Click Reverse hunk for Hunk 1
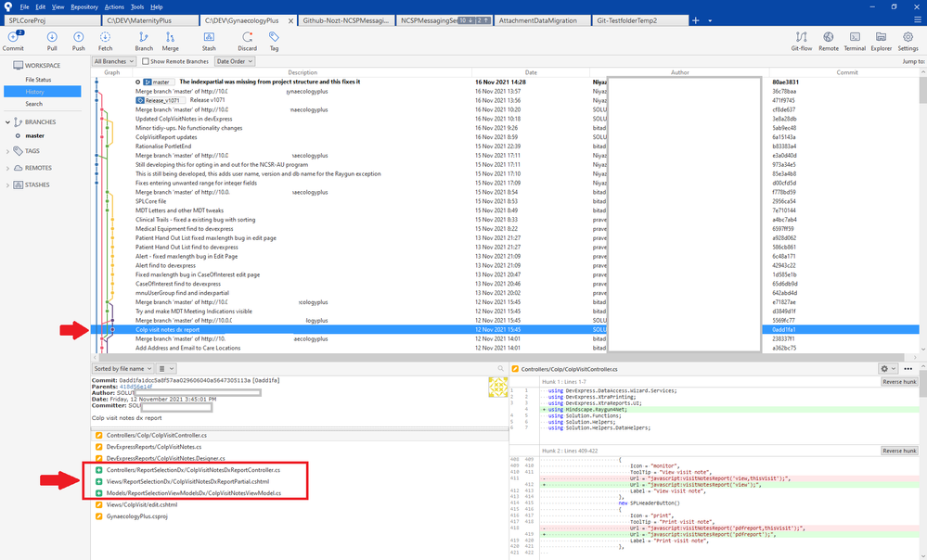 (899, 382)
